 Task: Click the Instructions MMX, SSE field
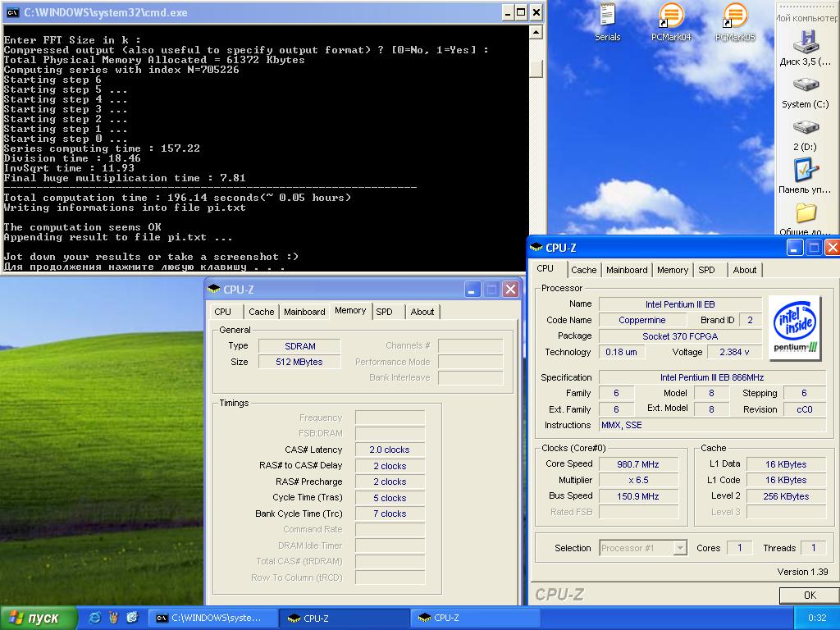click(713, 425)
